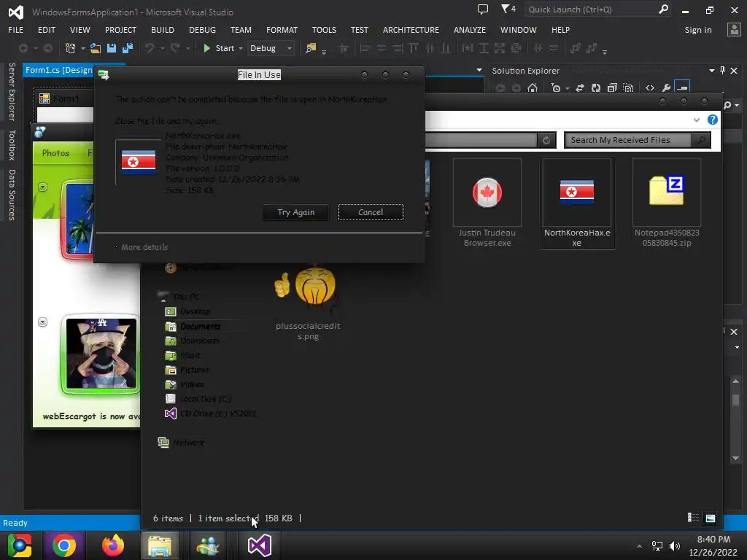Click the Visual Studio taskbar icon
747x560 pixels.
click(260, 545)
